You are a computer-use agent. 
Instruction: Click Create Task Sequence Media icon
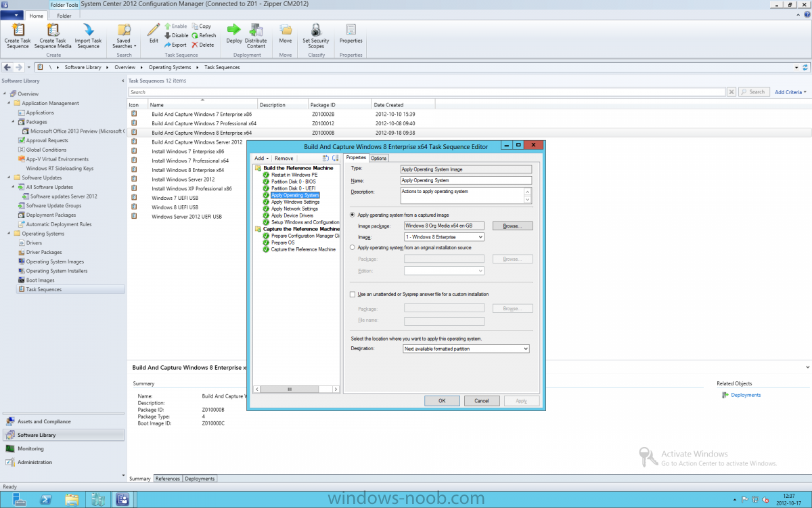click(x=53, y=30)
